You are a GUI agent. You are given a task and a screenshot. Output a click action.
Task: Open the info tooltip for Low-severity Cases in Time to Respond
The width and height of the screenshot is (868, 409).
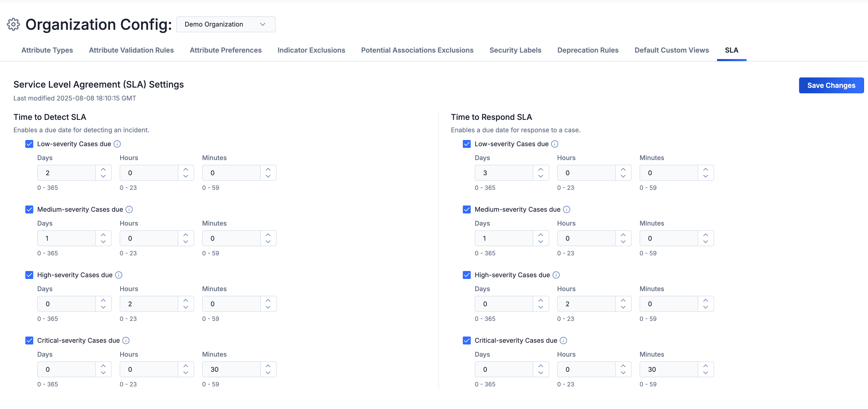555,144
